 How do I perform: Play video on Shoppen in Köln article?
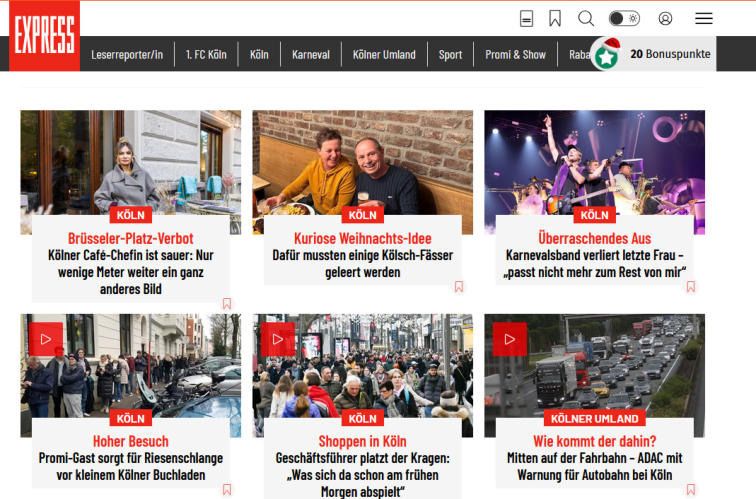pyautogui.click(x=277, y=339)
